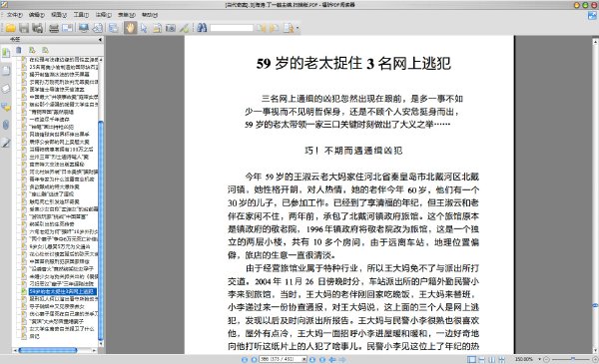Choose the Select Text tool
599x364 pixels.
coord(157,28)
